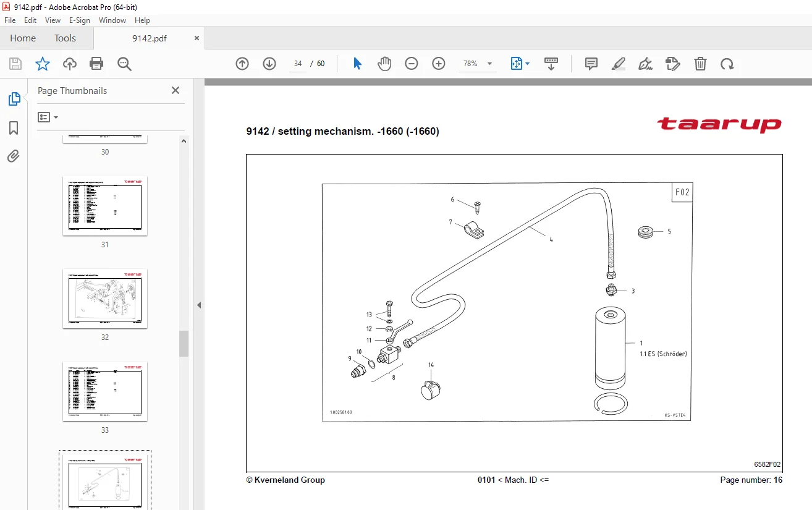Click the taarup logo
This screenshot has width=812, height=510.
[x=719, y=124]
